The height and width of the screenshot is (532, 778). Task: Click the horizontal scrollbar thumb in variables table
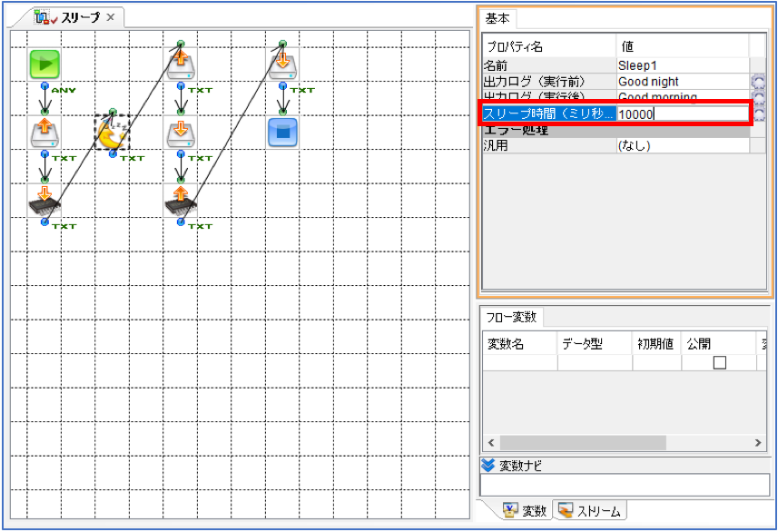coord(583,443)
